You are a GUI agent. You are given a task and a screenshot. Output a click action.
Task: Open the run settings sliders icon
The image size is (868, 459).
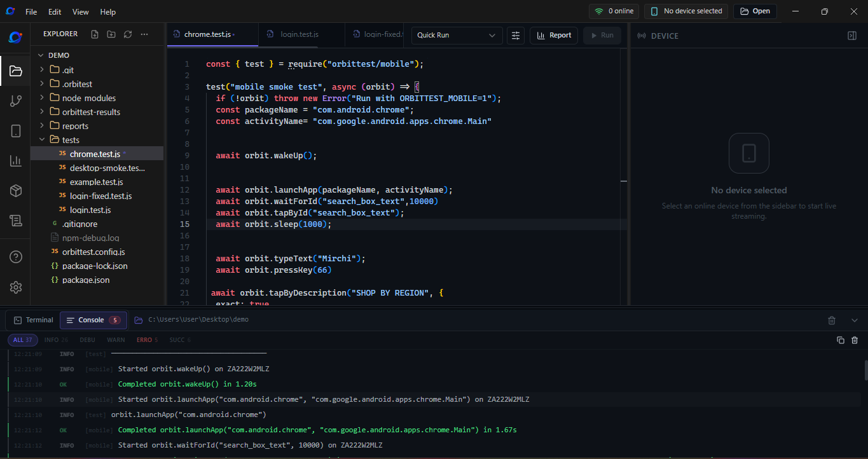click(516, 36)
